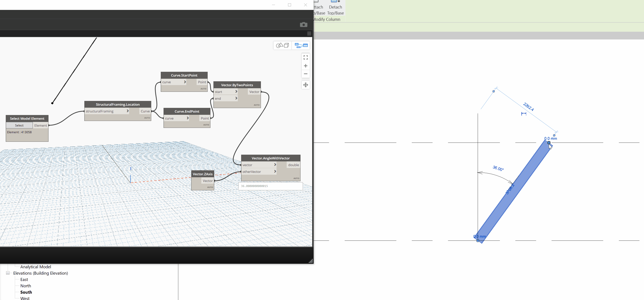Zoom in with the plus icon
644x300 pixels.
pos(305,66)
